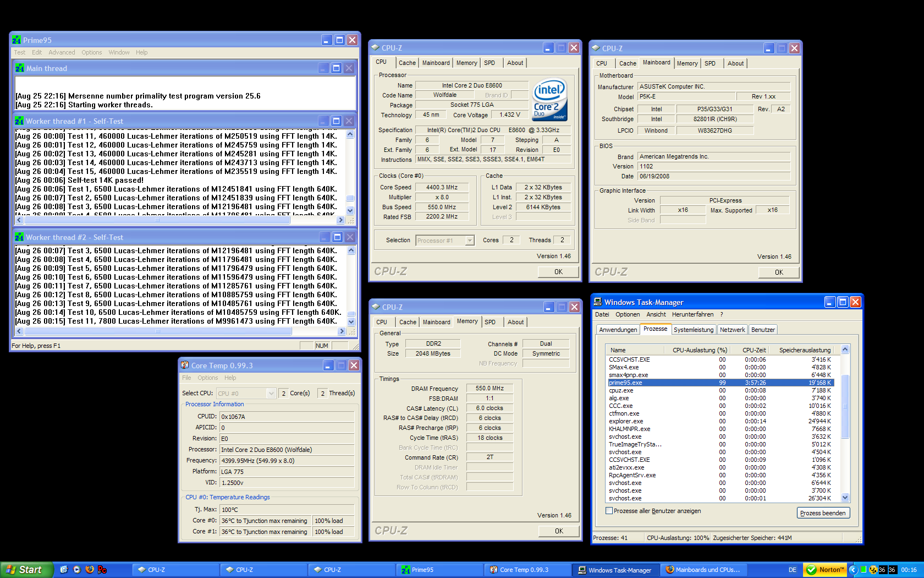
Task: Click the Windows Task-Manager title bar icon
Action: (598, 302)
